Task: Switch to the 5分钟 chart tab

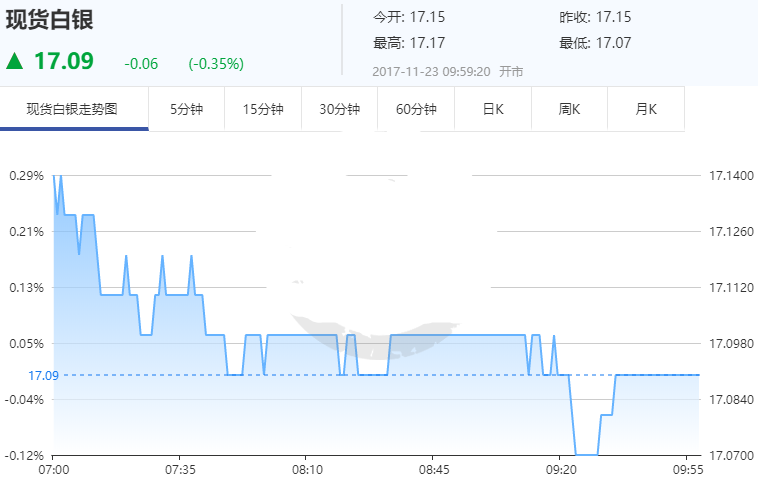Action: pyautogui.click(x=186, y=109)
